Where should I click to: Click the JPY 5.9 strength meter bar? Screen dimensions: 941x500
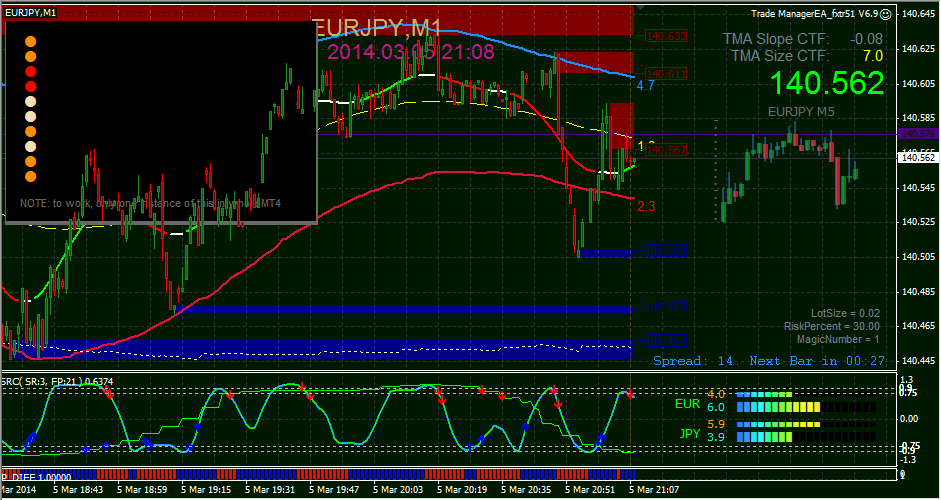[805, 424]
